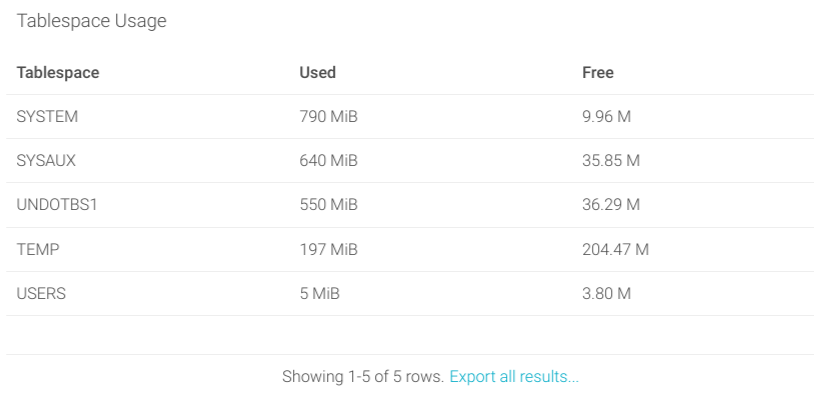
Task: Sort by the Tablespace column header
Action: [58, 72]
